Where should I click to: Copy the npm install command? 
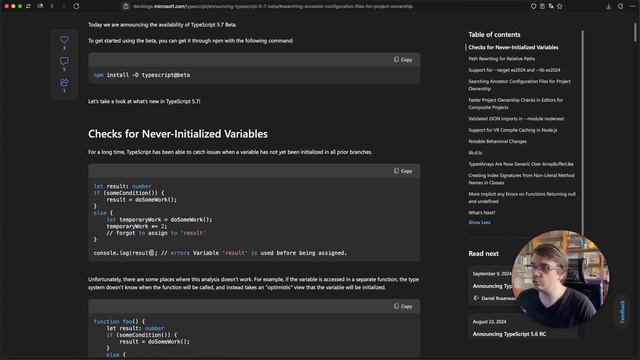[x=403, y=60]
